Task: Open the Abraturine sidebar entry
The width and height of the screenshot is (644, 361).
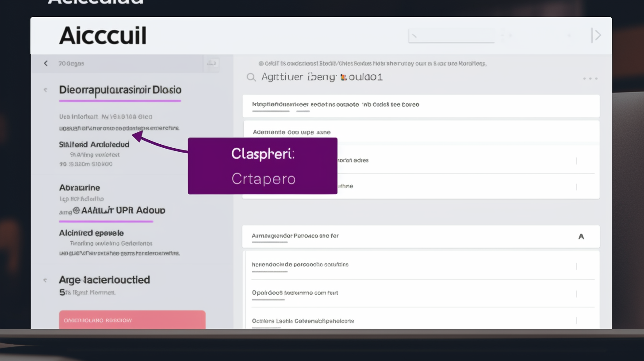Action: tap(80, 188)
